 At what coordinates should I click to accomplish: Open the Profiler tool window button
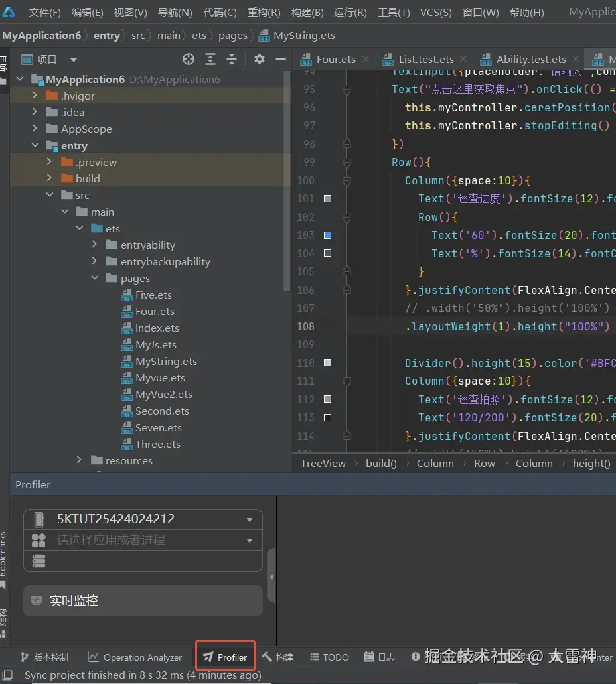coord(226,657)
